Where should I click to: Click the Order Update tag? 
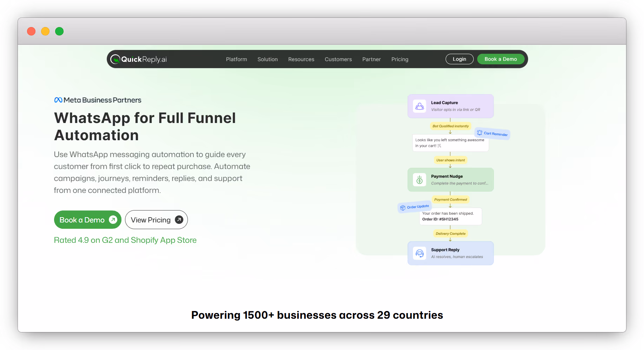click(x=414, y=207)
